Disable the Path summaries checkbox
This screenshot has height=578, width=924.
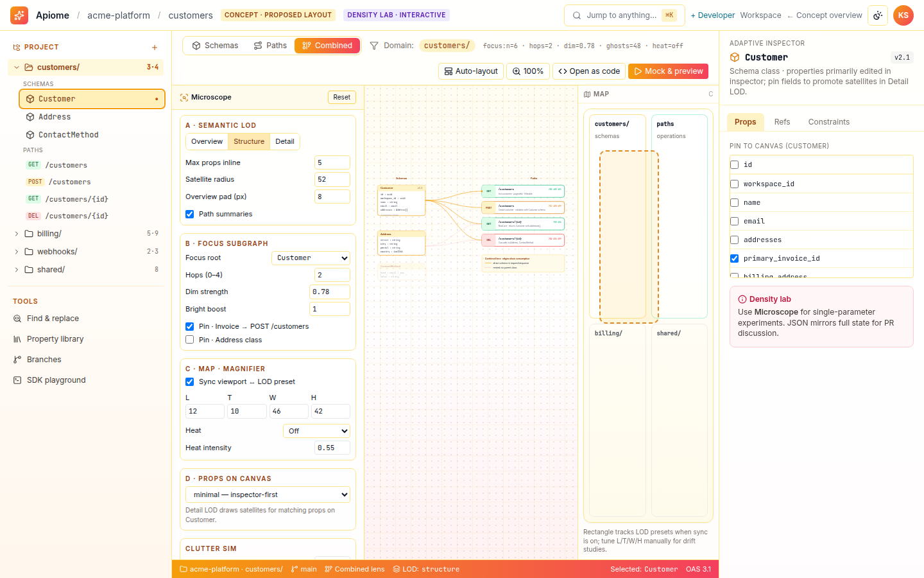190,215
